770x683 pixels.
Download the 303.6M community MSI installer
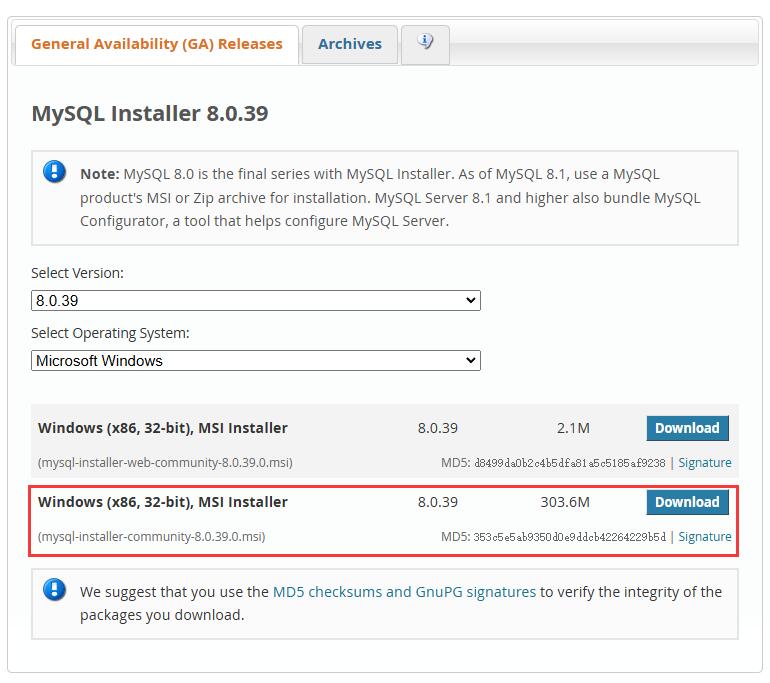pyautogui.click(x=688, y=502)
